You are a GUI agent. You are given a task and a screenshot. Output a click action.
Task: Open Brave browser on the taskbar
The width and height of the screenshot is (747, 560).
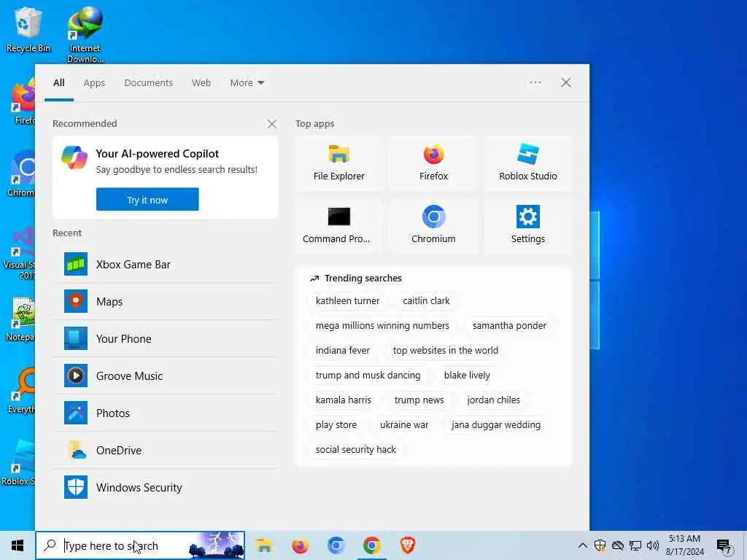(x=407, y=545)
